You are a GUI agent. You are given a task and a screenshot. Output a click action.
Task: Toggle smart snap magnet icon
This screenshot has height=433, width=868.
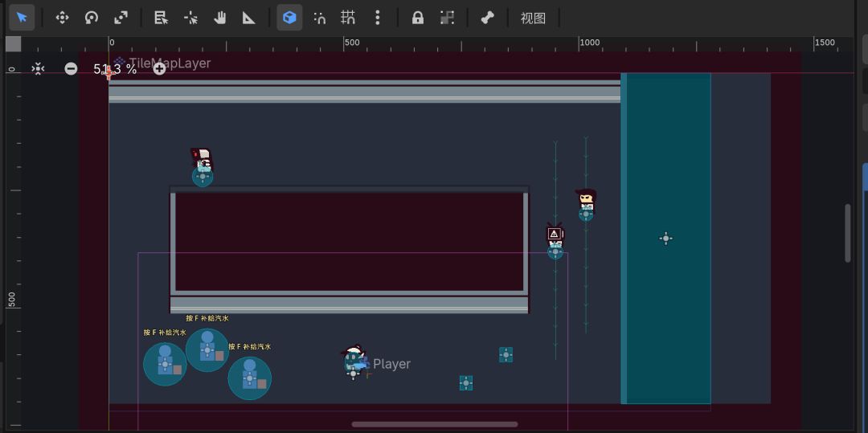[319, 18]
